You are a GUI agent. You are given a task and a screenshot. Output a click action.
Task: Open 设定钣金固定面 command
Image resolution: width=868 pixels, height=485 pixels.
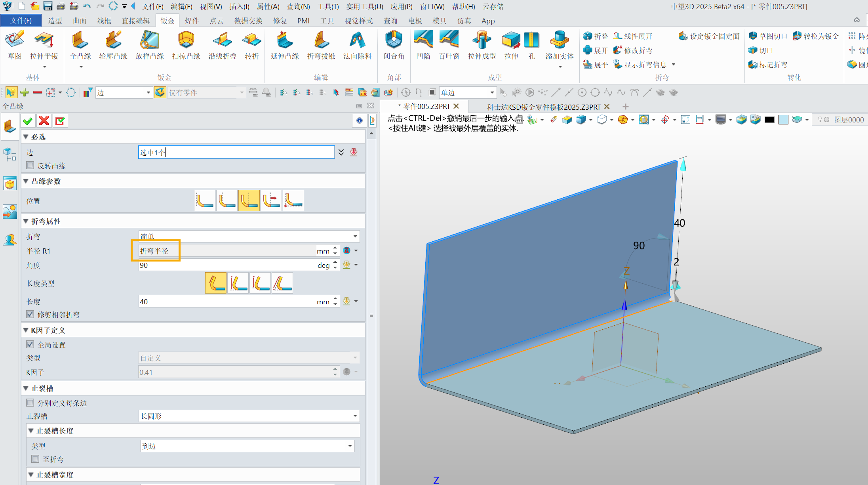[x=709, y=36]
